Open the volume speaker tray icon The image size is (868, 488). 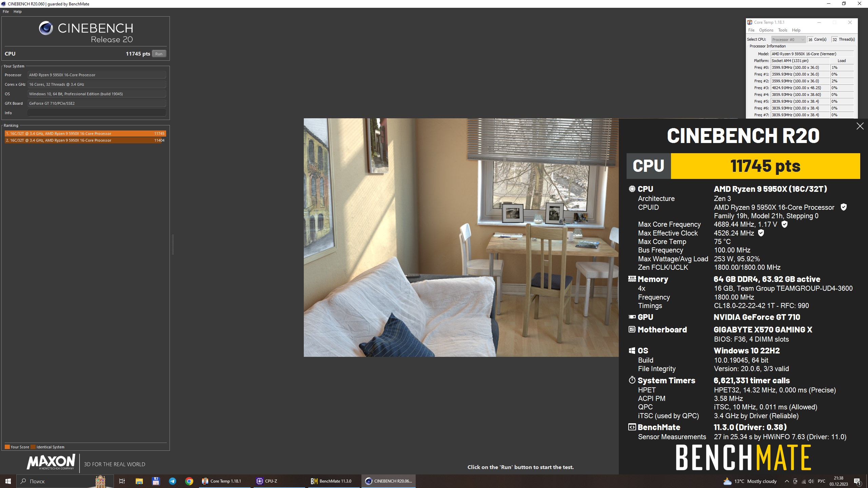[811, 481]
